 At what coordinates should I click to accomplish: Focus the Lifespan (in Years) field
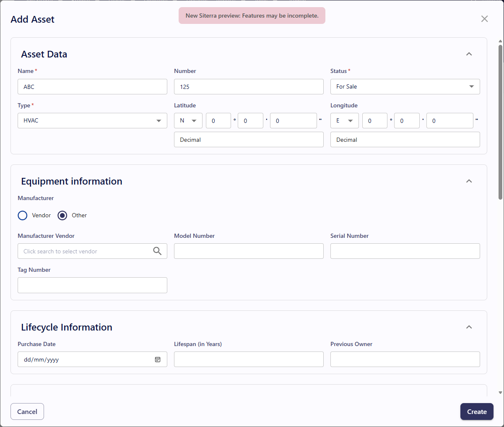click(249, 359)
